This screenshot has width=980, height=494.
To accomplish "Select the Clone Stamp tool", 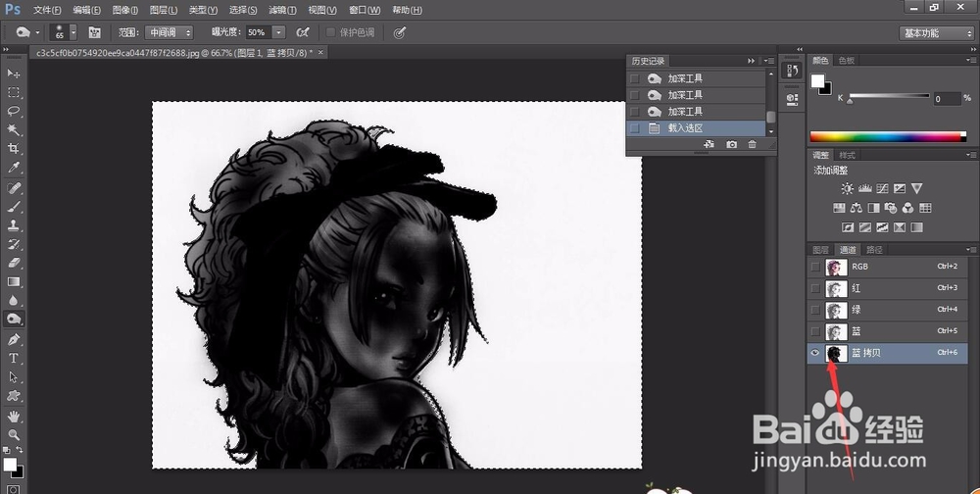I will (x=13, y=225).
